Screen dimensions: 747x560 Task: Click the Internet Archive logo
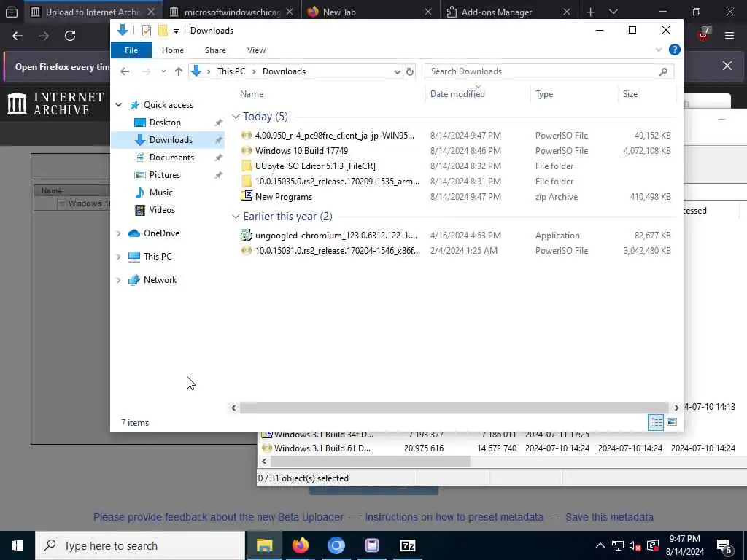click(x=55, y=104)
